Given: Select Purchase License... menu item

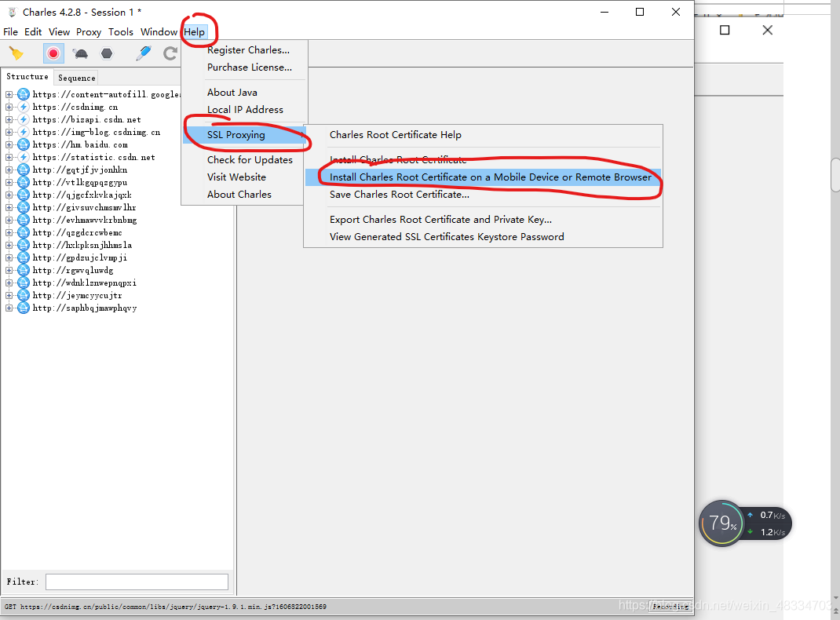Looking at the screenshot, I should pos(249,67).
